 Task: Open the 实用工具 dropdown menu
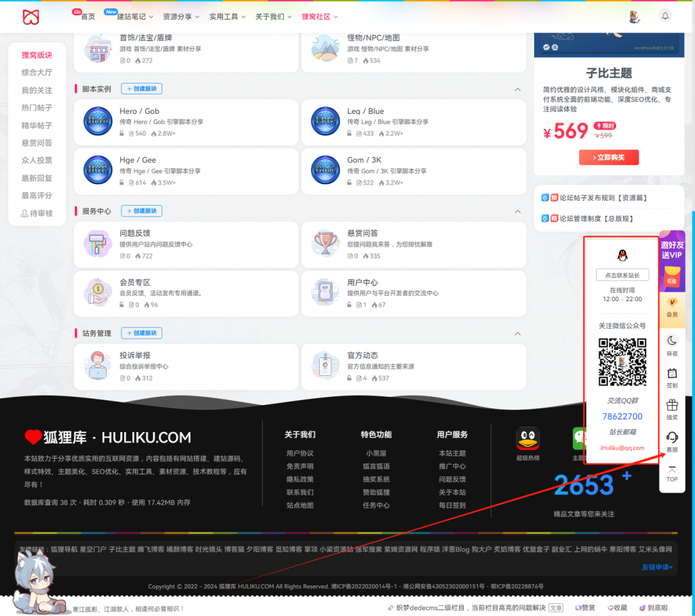(223, 16)
